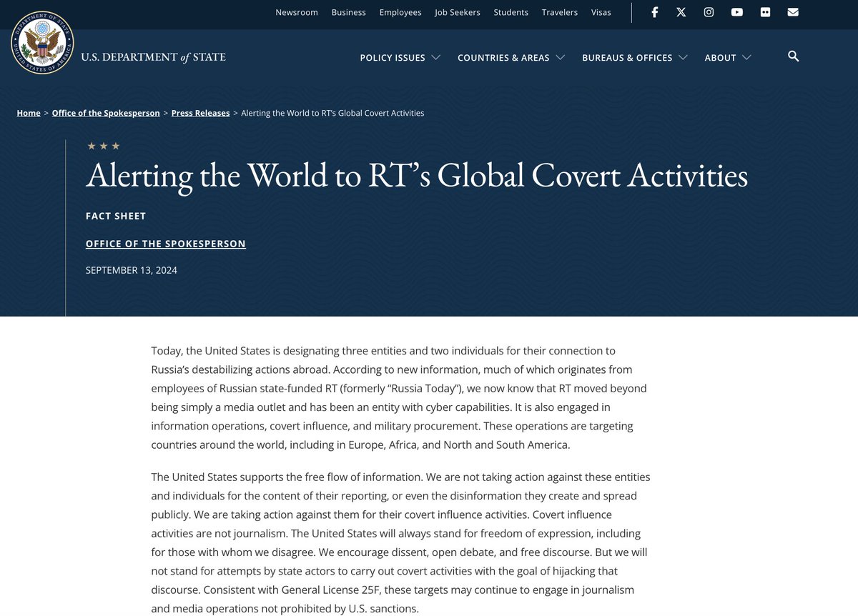Open the YouTube icon in header
This screenshot has width=858, height=616.
pos(737,12)
